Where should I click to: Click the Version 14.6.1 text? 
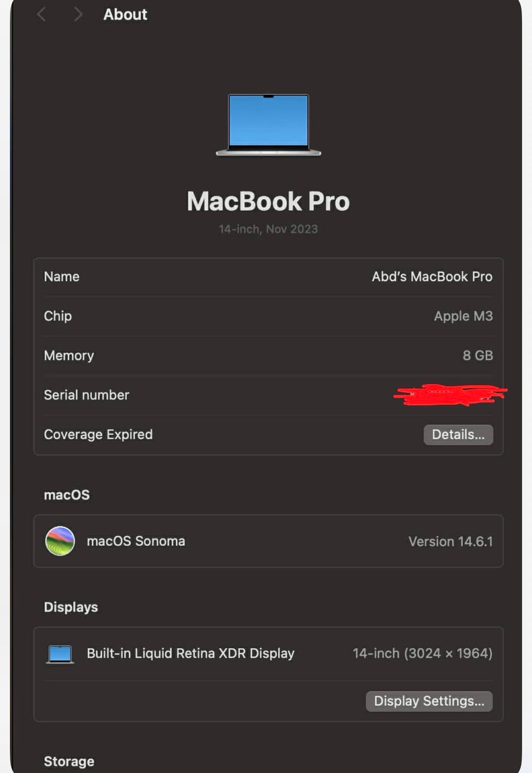point(451,541)
